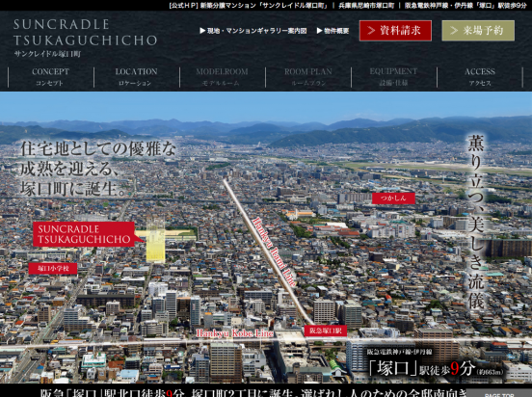Click the 阪急塚口駅 station label
The height and width of the screenshot is (397, 532).
coord(326,331)
